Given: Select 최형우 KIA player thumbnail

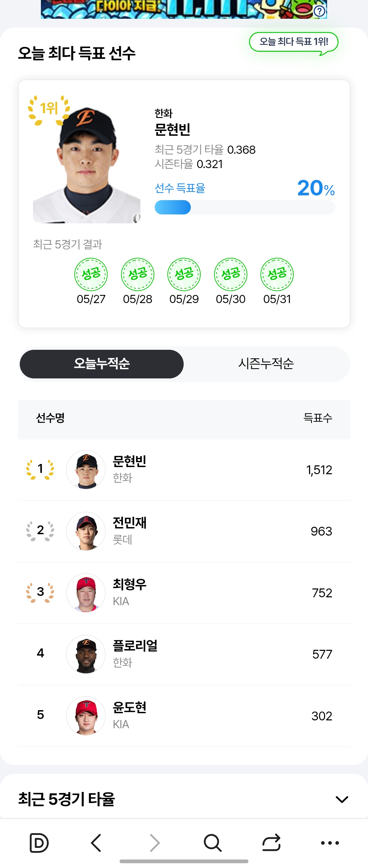Looking at the screenshot, I should click(x=86, y=593).
